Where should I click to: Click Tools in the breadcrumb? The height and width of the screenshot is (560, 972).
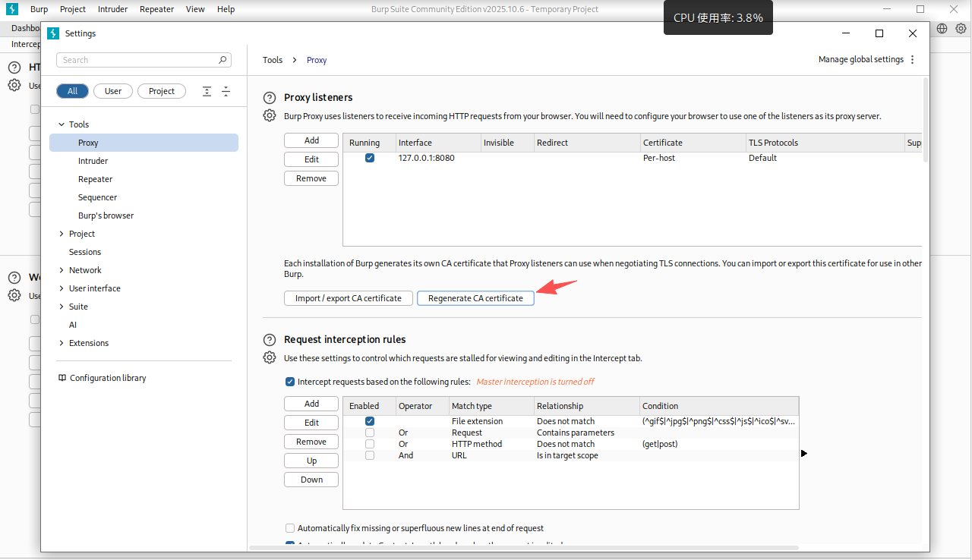273,60
